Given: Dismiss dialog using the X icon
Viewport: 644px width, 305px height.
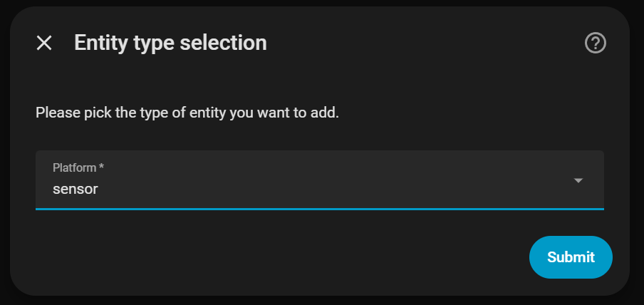Looking at the screenshot, I should tap(44, 43).
